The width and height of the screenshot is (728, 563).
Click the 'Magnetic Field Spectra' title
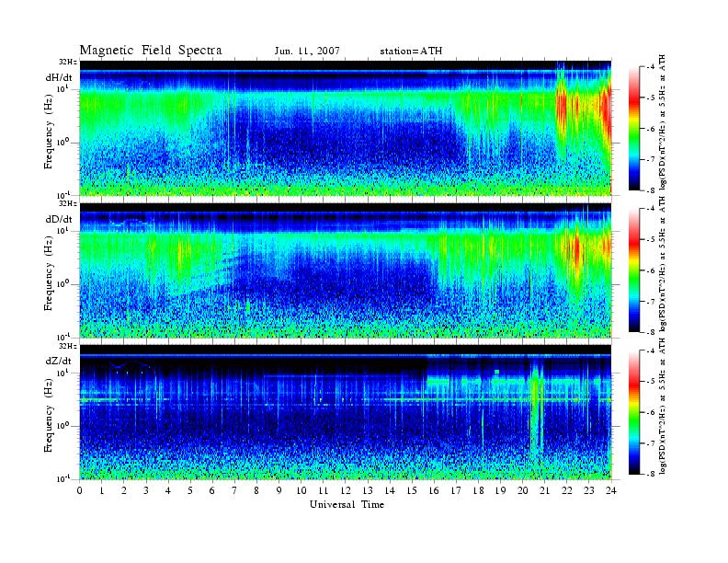(151, 51)
